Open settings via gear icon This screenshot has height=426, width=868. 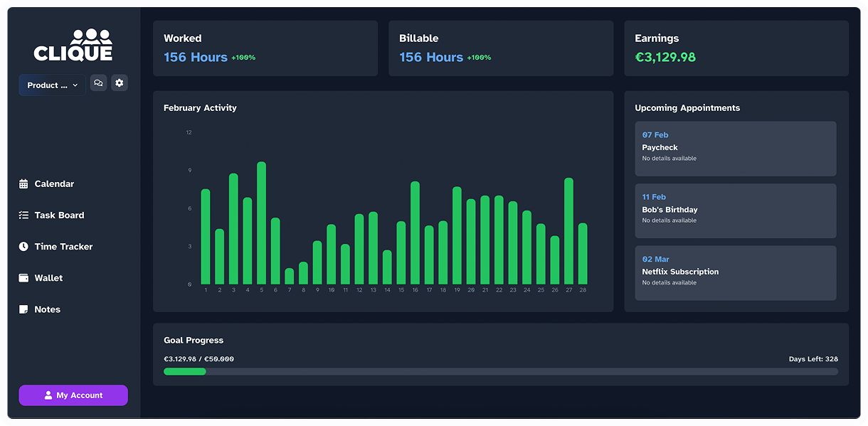(120, 83)
